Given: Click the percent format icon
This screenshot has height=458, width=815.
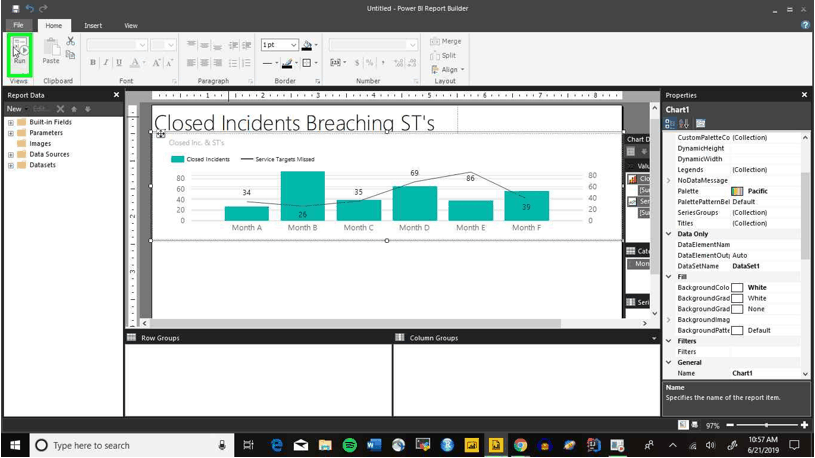Looking at the screenshot, I should pyautogui.click(x=370, y=63).
